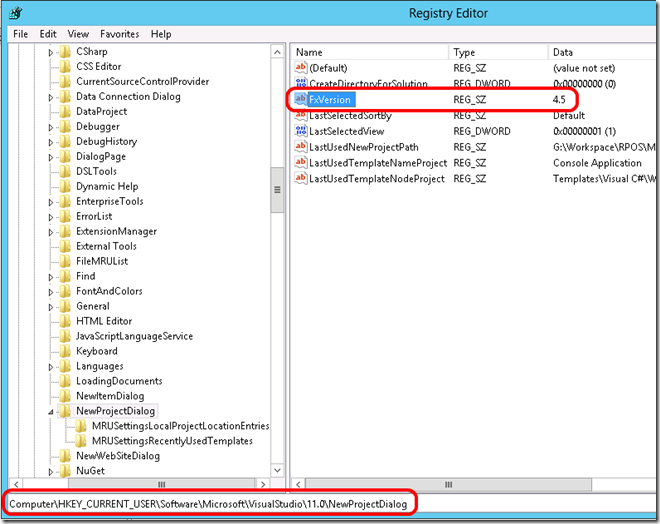Open the Favorites menu
The height and width of the screenshot is (524, 660).
[x=120, y=34]
